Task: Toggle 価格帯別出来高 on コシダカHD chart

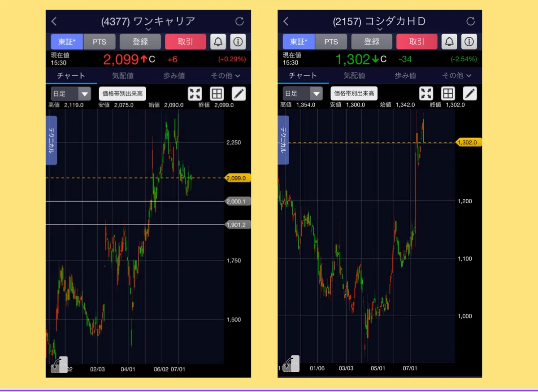Action: 354,93
